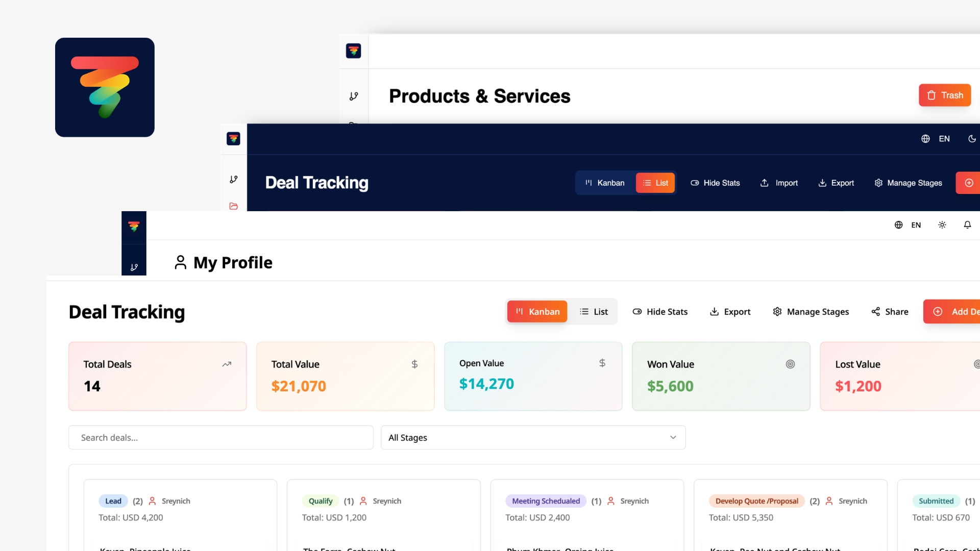Switch to Kanban view in light panel
This screenshot has height=551, width=980.
[x=537, y=312]
